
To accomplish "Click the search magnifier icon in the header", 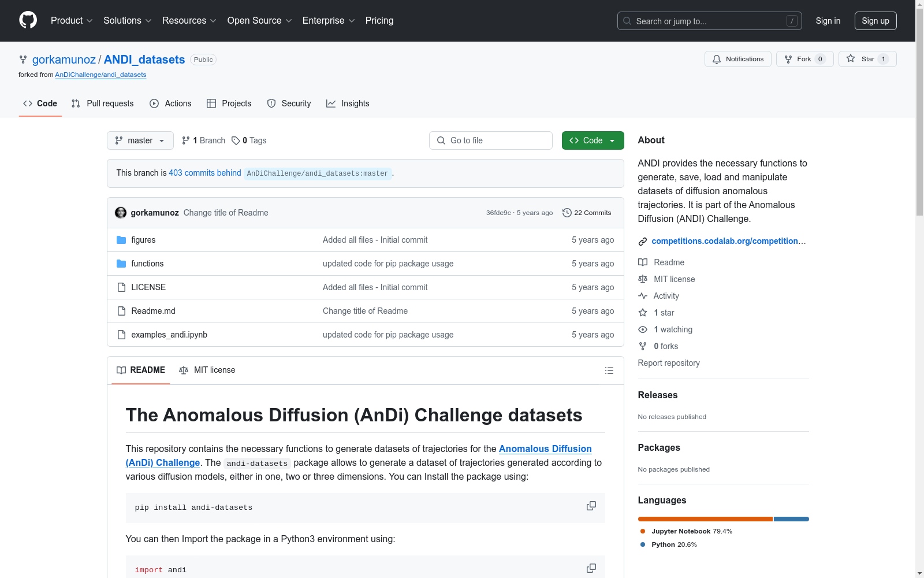I will click(627, 21).
